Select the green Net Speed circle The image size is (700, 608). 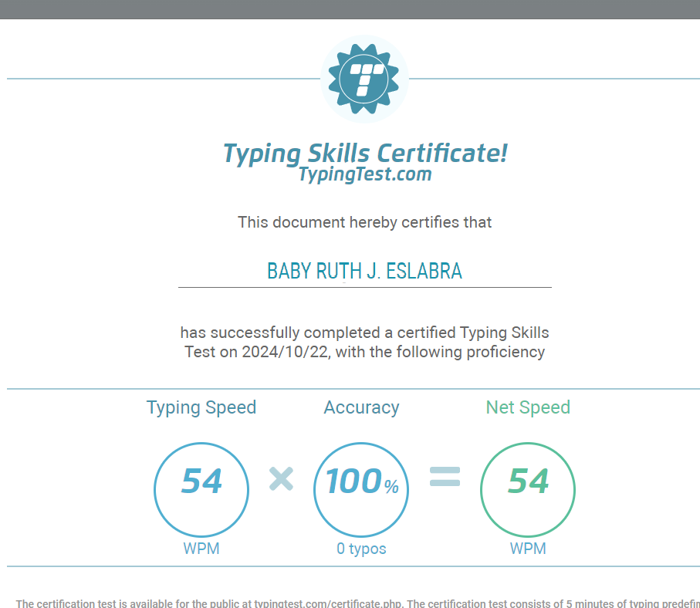[x=528, y=489]
